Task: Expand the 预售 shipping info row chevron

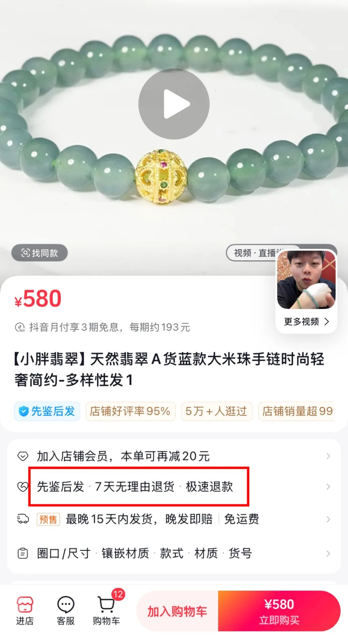Action: pyautogui.click(x=328, y=519)
